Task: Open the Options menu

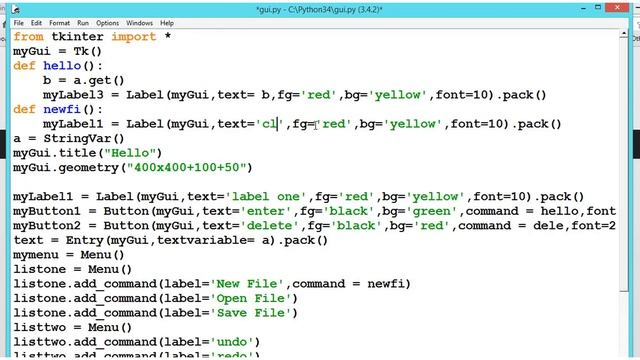Action: point(107,23)
